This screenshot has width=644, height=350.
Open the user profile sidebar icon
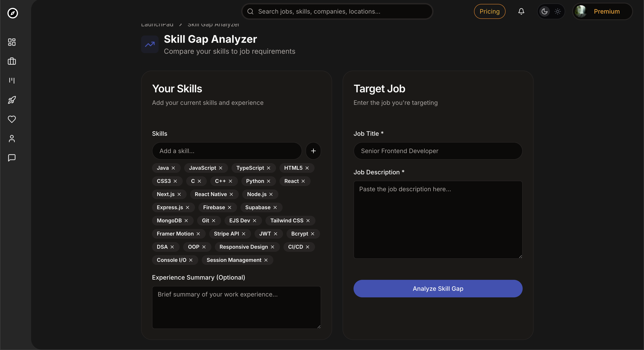pos(12,138)
